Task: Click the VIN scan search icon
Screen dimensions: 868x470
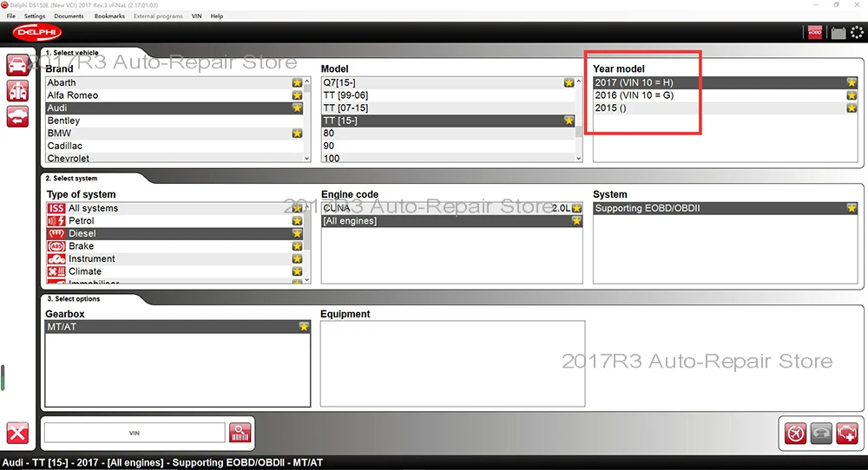Action: [x=240, y=433]
